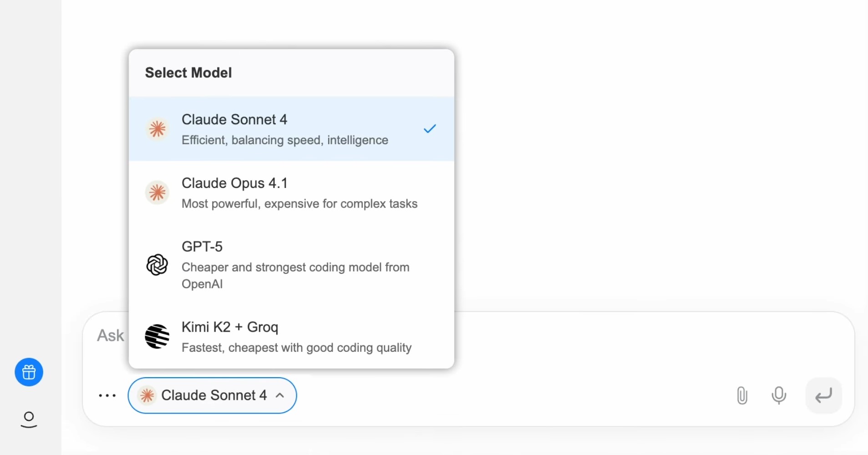Switch to Kimi K2 + Groq model
This screenshot has width=868, height=455.
291,337
